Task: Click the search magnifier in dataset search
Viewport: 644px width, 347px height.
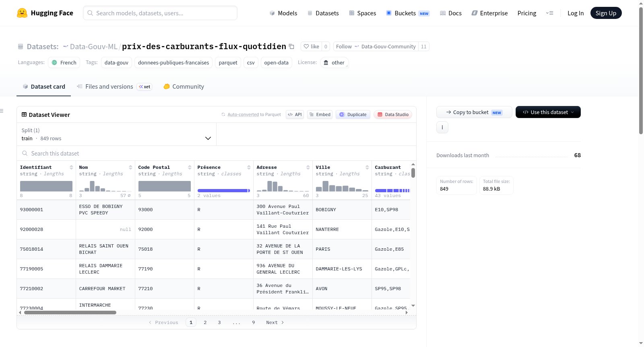Action: pos(25,153)
